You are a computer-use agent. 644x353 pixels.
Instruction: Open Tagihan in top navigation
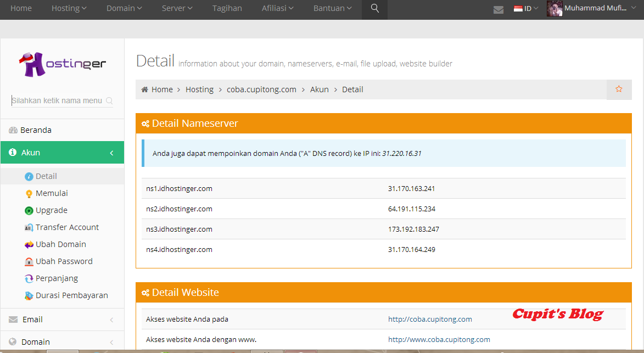click(227, 8)
